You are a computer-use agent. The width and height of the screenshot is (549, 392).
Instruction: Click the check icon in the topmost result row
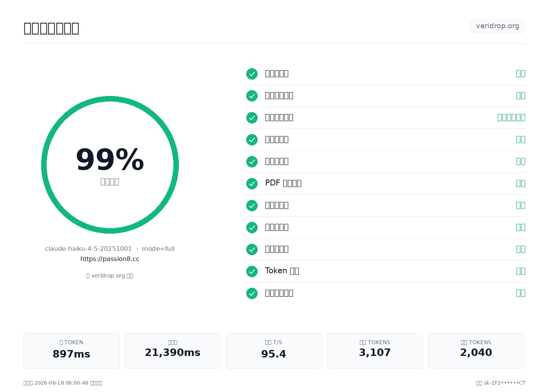tap(252, 74)
